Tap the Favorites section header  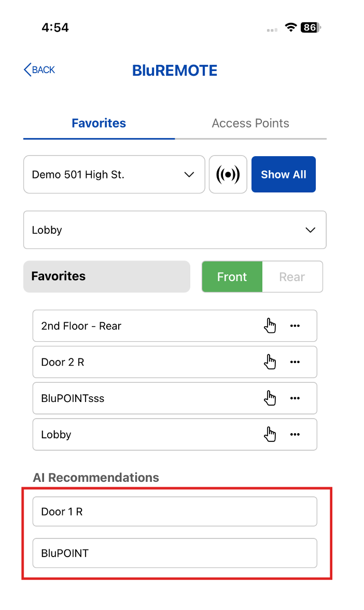(x=107, y=276)
